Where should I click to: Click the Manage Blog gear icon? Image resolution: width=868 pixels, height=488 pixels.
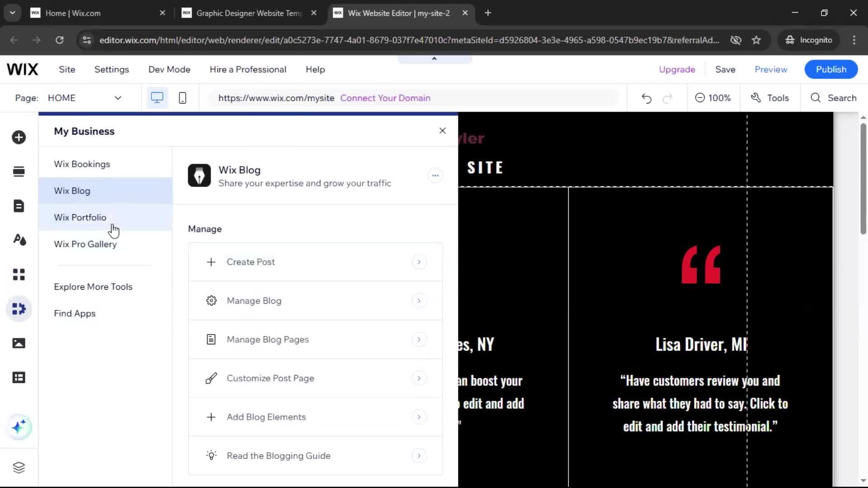coord(211,301)
